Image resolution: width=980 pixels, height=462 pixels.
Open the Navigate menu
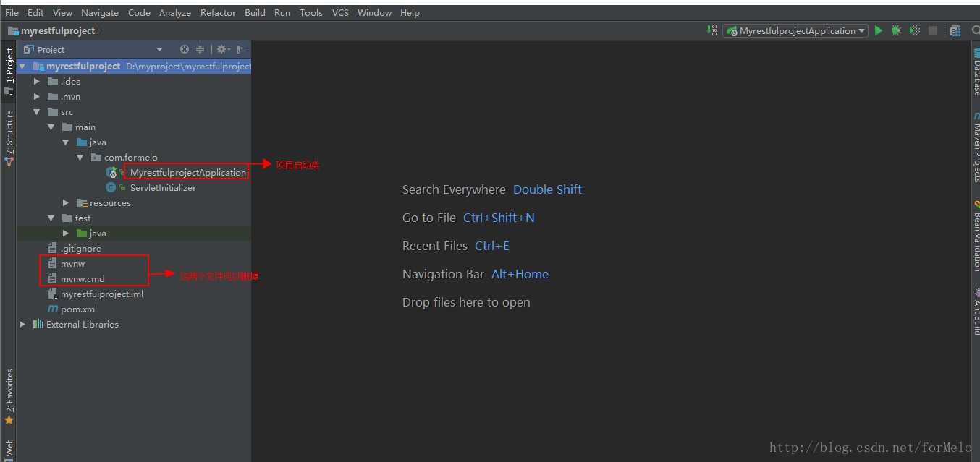point(100,12)
